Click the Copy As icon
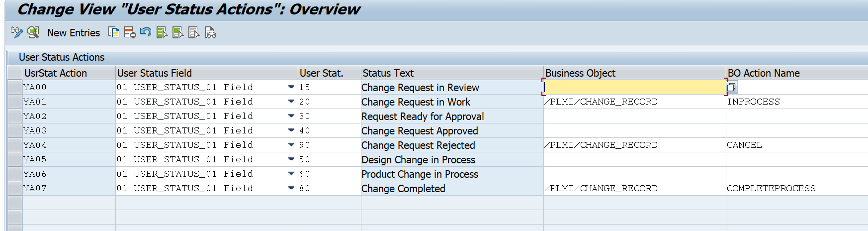 [x=114, y=33]
